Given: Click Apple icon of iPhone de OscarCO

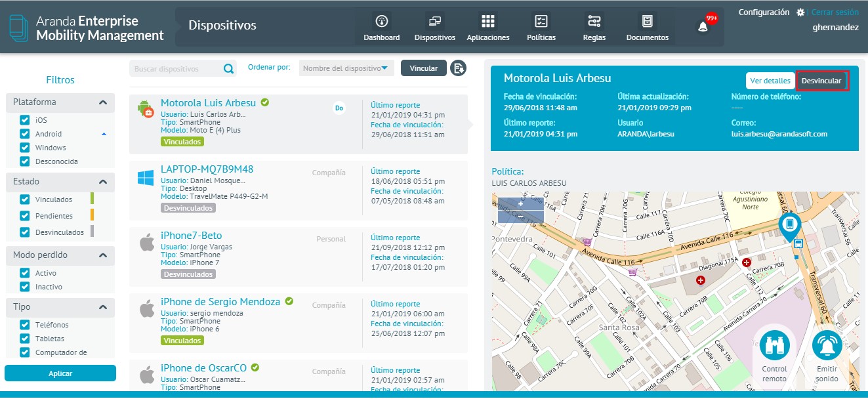Looking at the screenshot, I should click(x=146, y=375).
